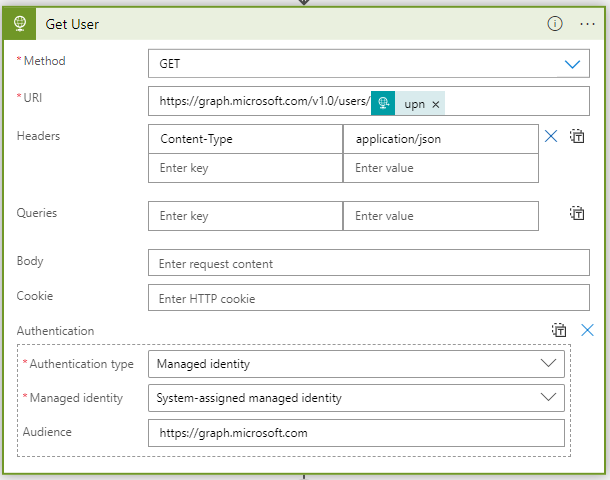Viewport: 610px width, 480px height.
Task: Remove the Authentication parameter section
Action: click(588, 330)
